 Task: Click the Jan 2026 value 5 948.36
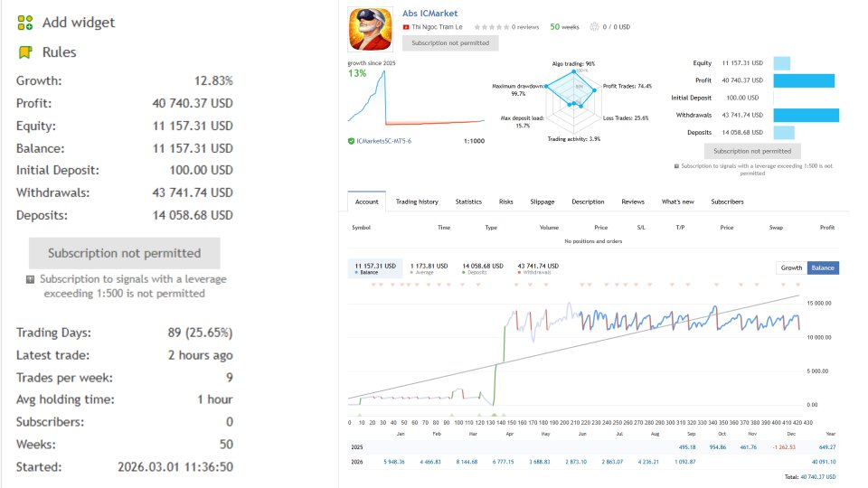[393, 462]
